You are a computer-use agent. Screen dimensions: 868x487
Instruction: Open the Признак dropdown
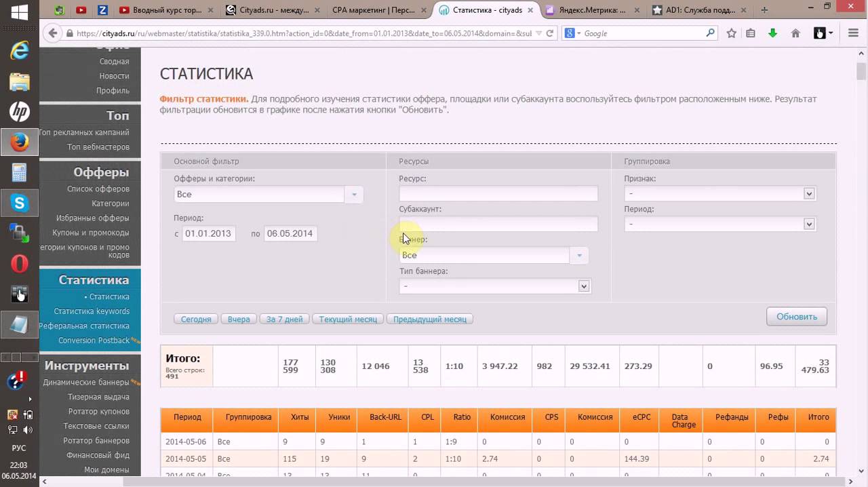click(x=720, y=194)
